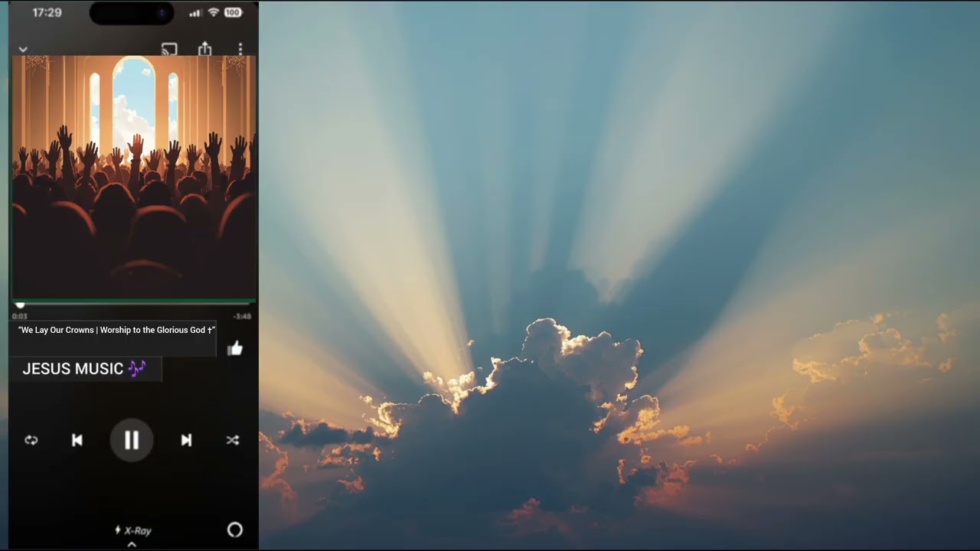Expand the bottom panel with up chevron

132,545
